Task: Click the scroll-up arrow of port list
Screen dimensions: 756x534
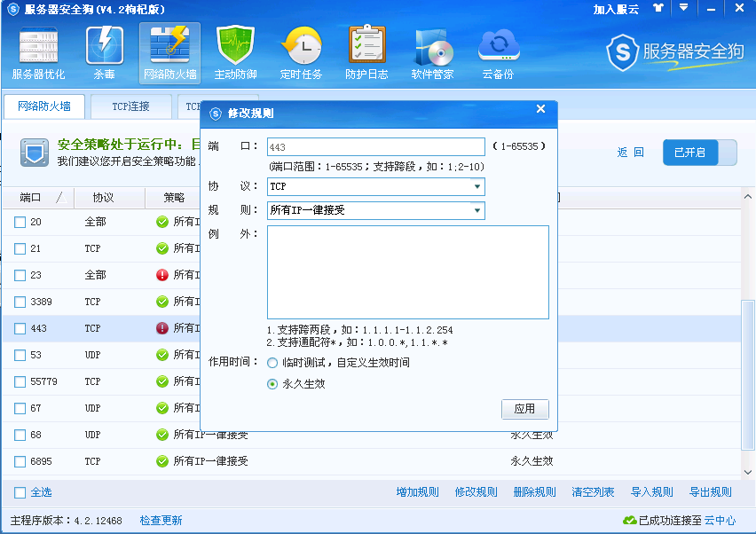Action: point(748,197)
